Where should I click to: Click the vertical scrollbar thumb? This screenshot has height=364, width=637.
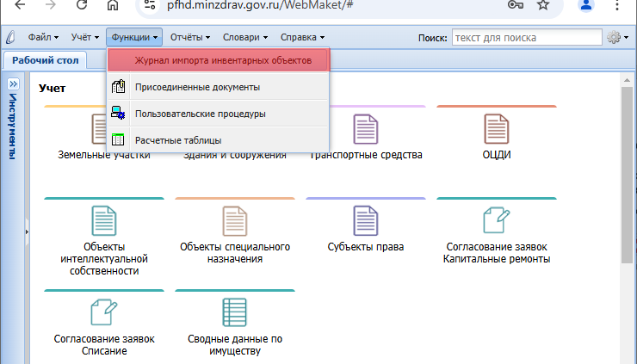(x=627, y=176)
